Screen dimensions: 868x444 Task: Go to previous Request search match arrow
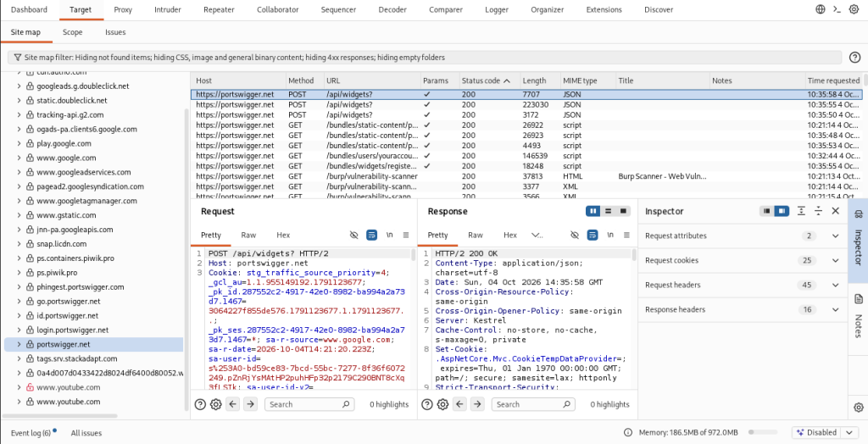[x=233, y=404]
